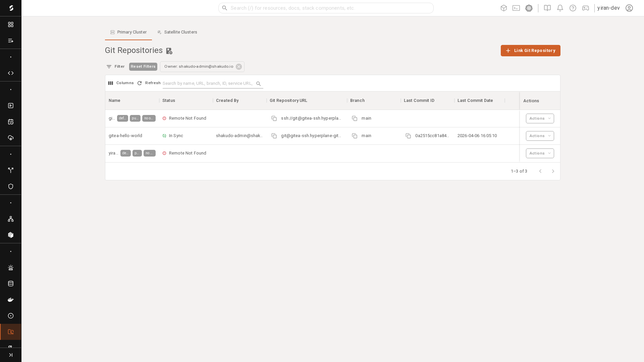Click the help question mark icon
Viewport: 644px width, 362px height.
[x=573, y=8]
